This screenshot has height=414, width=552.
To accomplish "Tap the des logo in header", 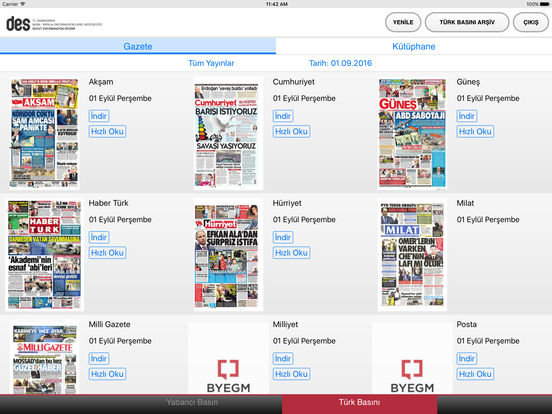I will pyautogui.click(x=18, y=24).
